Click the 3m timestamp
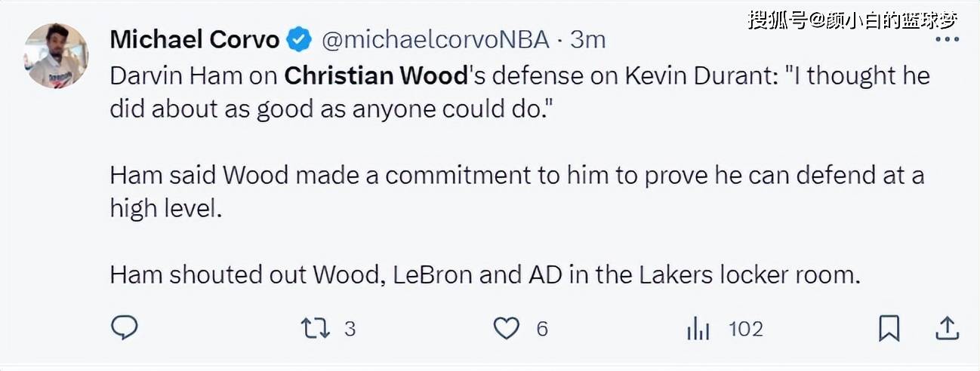Image resolution: width=980 pixels, height=371 pixels. pyautogui.click(x=588, y=40)
